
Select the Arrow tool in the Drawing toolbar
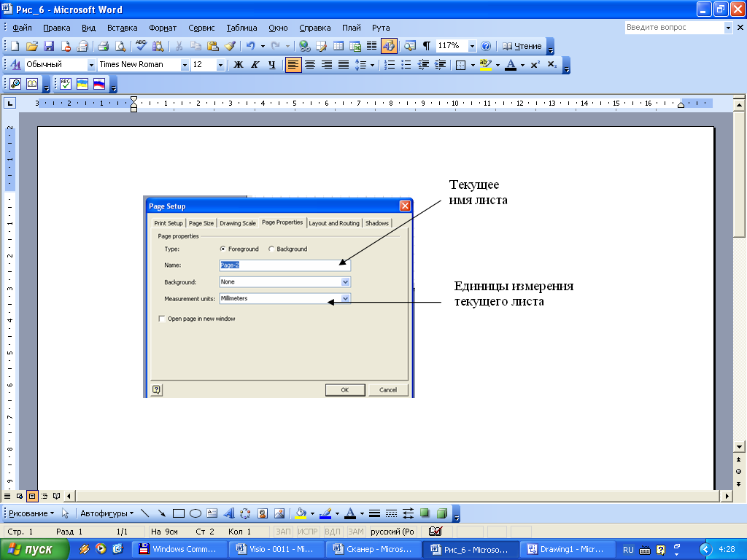(161, 513)
